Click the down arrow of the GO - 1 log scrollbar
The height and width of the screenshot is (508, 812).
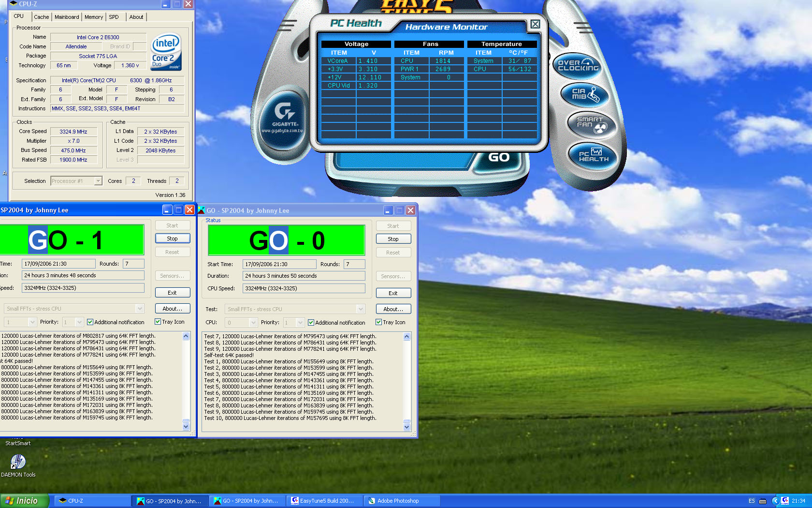(186, 426)
